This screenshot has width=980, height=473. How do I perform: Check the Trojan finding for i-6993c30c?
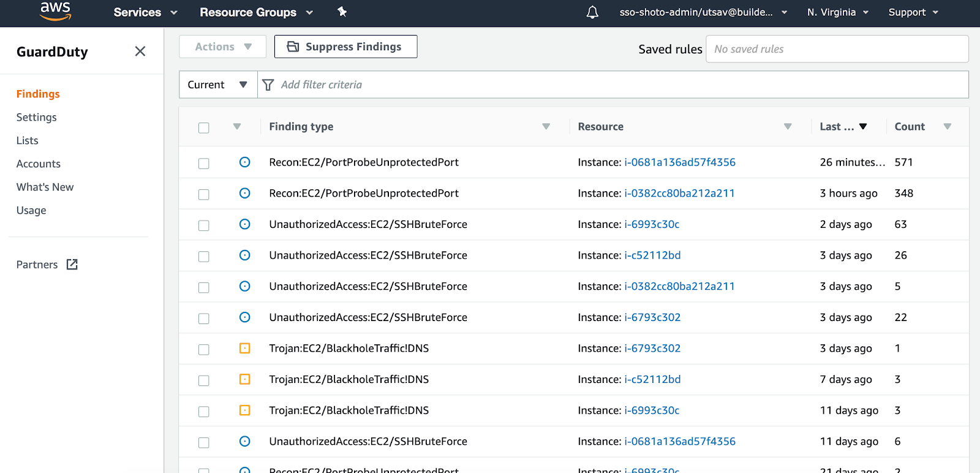204,412
